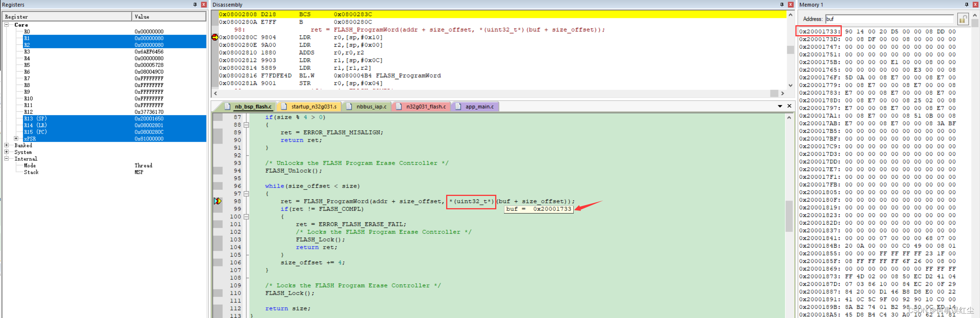Screen dimensions: 980x318
Task: Collapse the Core register group
Action: point(7,24)
